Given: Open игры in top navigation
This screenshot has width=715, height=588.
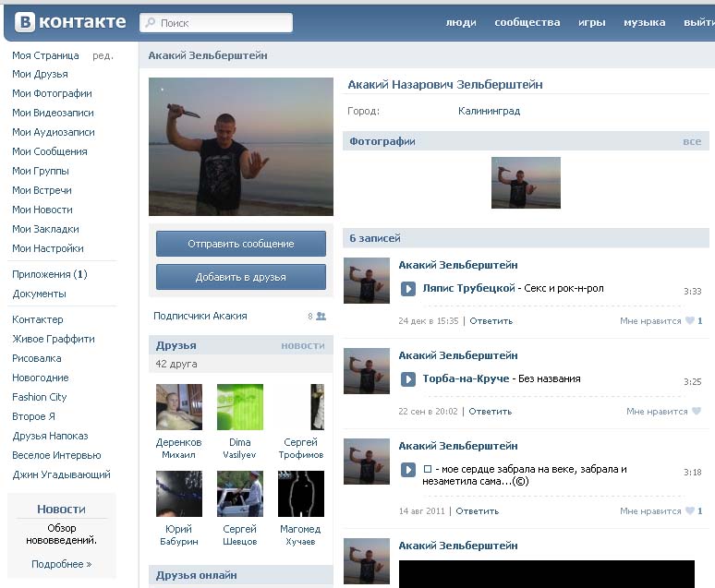Looking at the screenshot, I should click(x=592, y=22).
